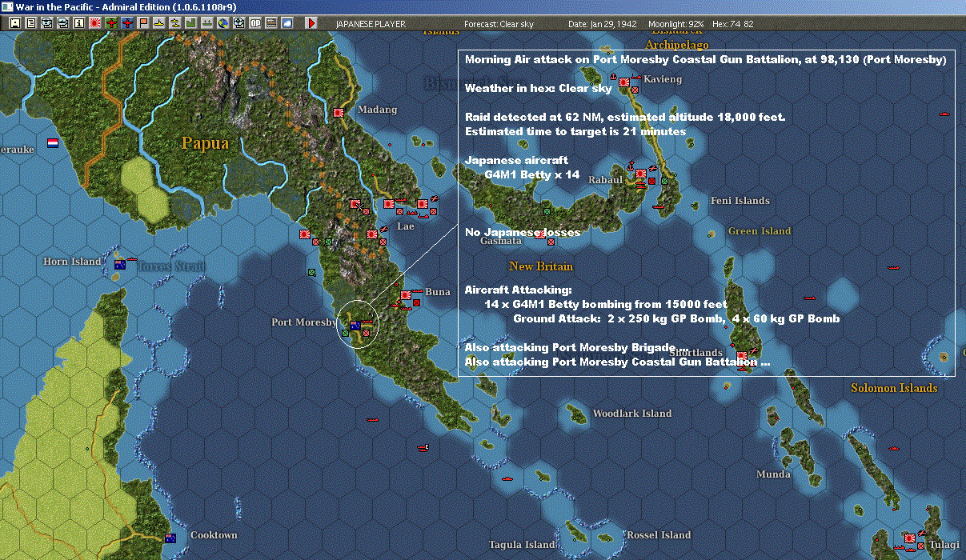Click the 'Ground Attack: 2 x 250 kg GP Bomb' line
The height and width of the screenshot is (560, 966).
[x=676, y=318]
